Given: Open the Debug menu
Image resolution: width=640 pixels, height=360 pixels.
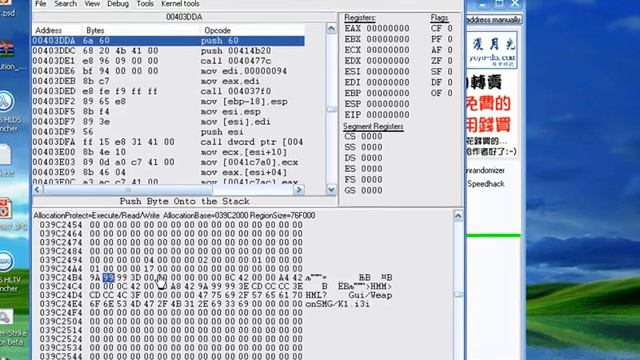Looking at the screenshot, I should (118, 4).
